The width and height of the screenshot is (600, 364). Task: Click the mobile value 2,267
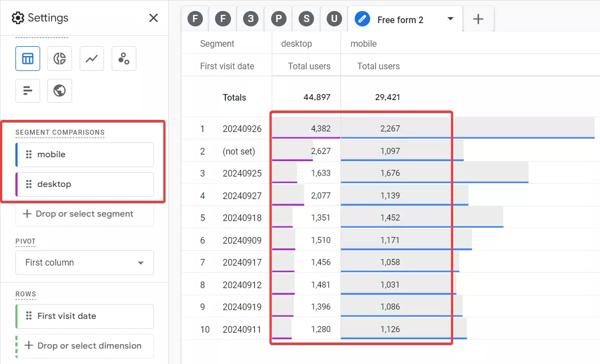pyautogui.click(x=390, y=128)
